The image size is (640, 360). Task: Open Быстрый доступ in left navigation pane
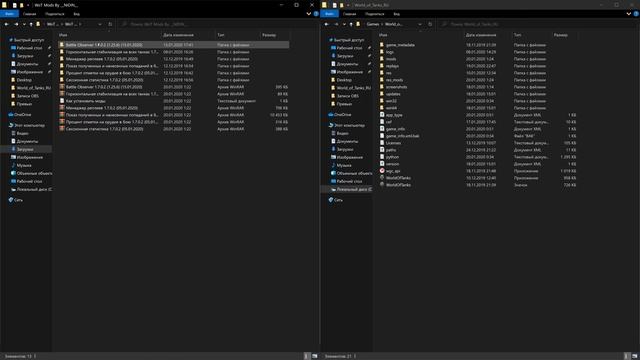[28, 40]
